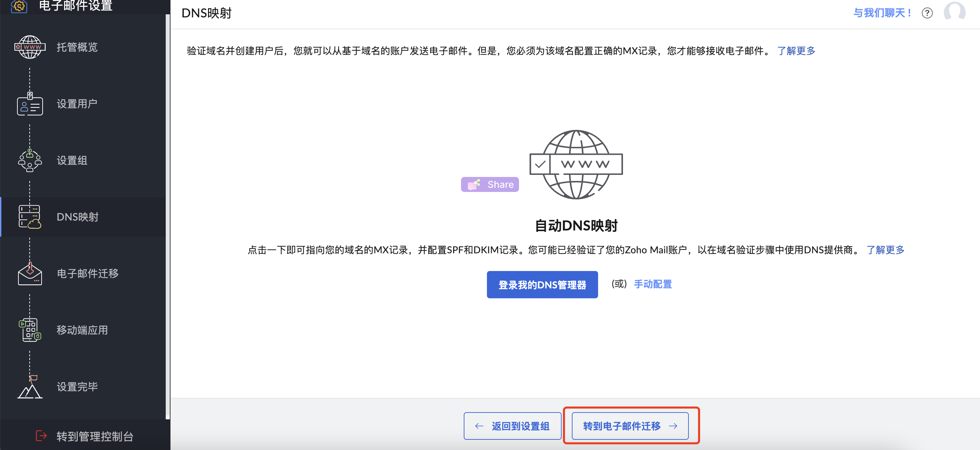Click the hosting overview globe icon
Viewport: 980px width, 450px height.
tap(30, 47)
